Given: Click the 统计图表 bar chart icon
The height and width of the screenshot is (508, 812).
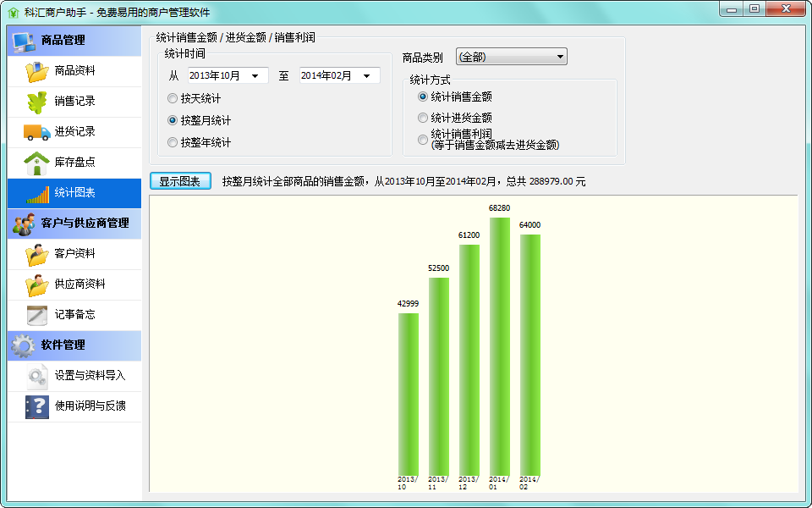Looking at the screenshot, I should 38,193.
